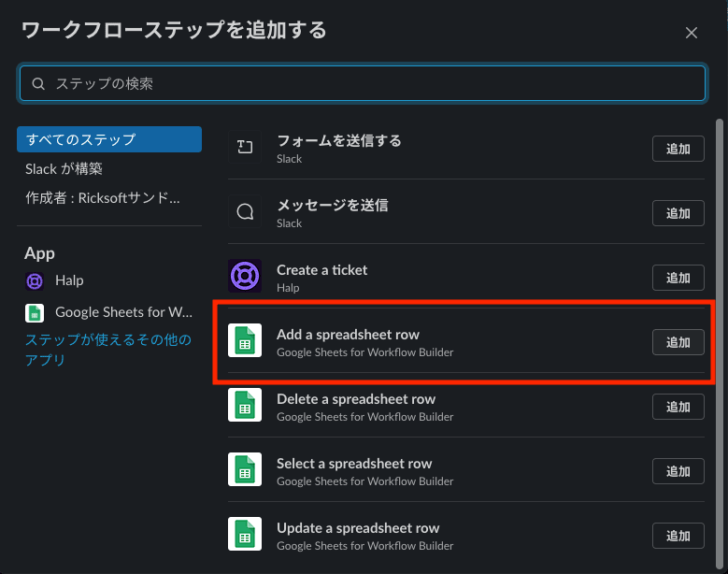Click the Select a spreadsheet row title
This screenshot has width=728, height=574.
(354, 464)
